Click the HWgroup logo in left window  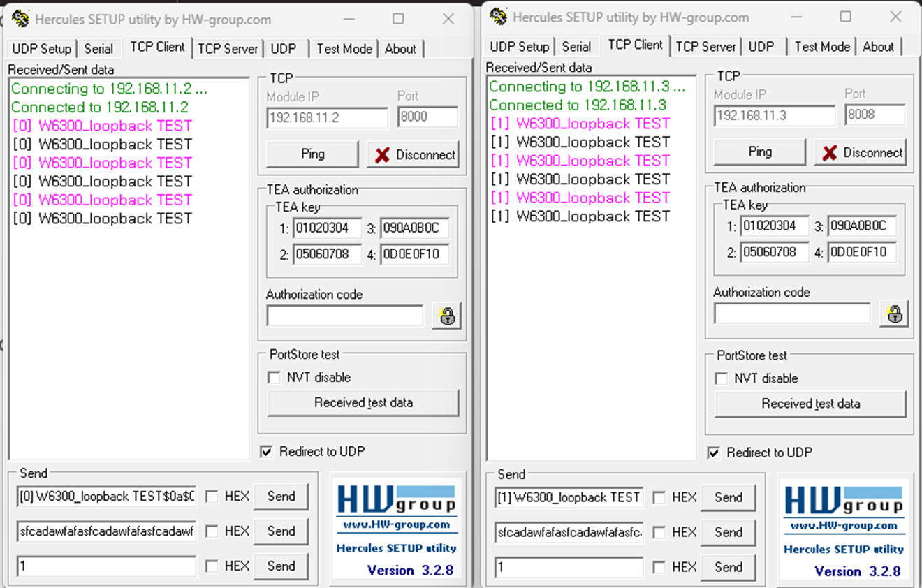point(396,497)
